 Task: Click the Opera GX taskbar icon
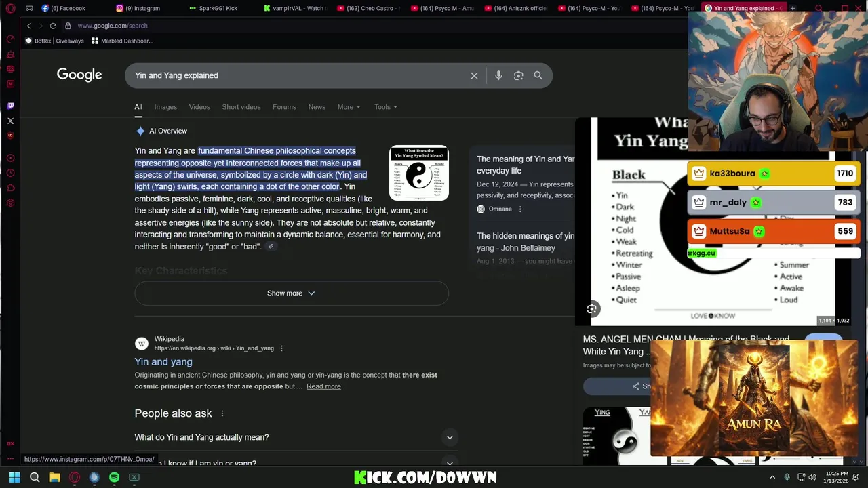tap(75, 477)
